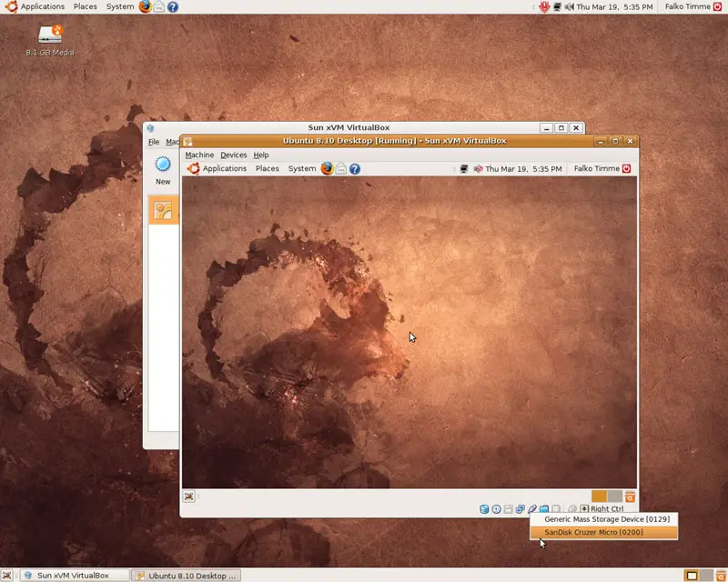Switch to Ubuntu 8.10 Desktop taskbar button

(186, 576)
